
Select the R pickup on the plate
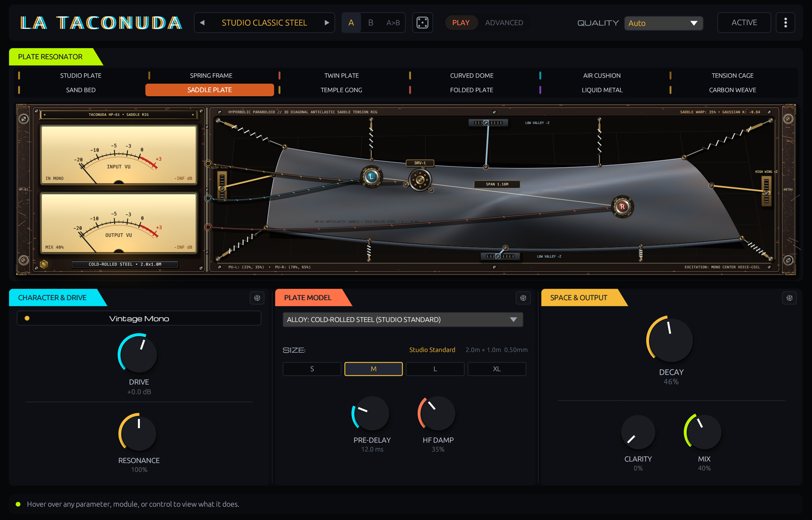[623, 207]
